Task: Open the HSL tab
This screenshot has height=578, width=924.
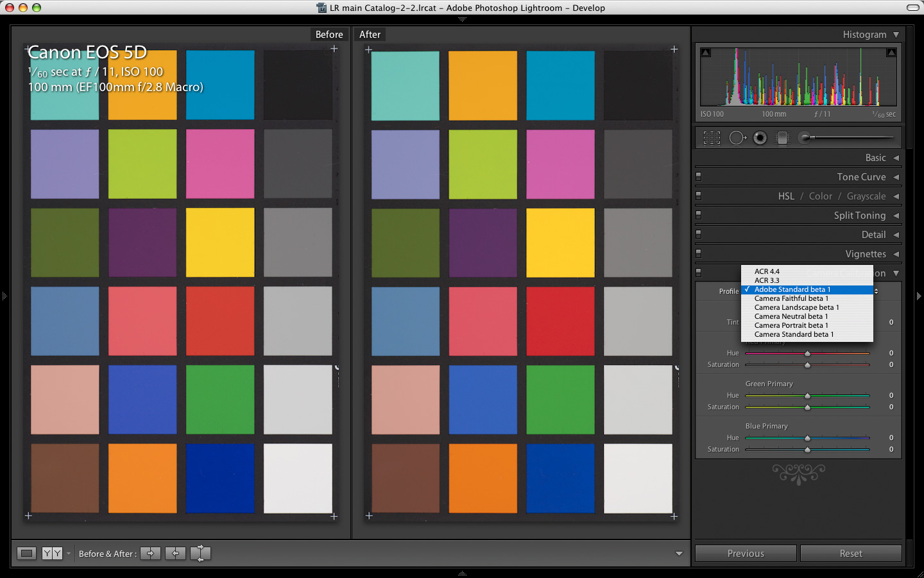Action: (x=786, y=196)
